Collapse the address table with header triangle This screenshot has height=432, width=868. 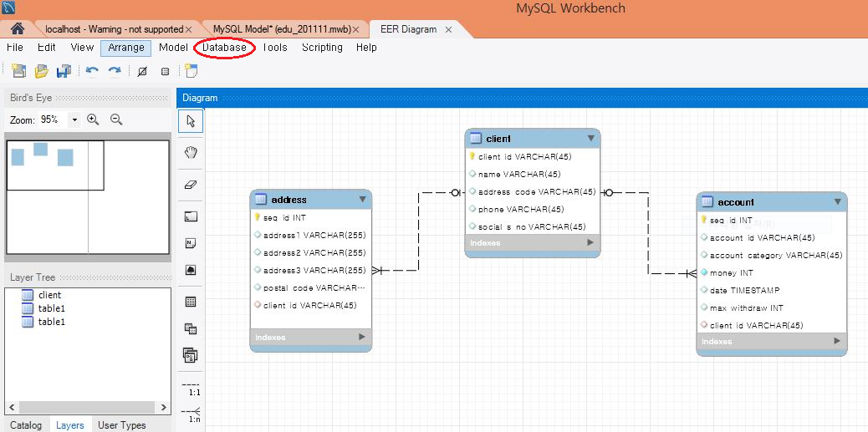[363, 199]
